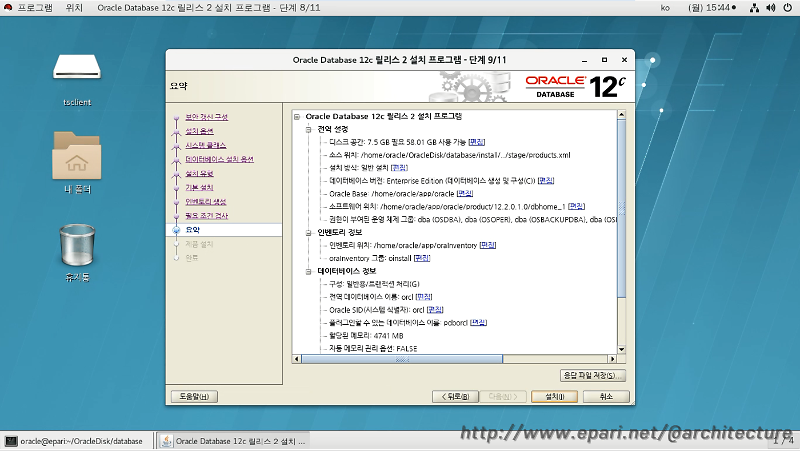This screenshot has width=800, height=451.
Task: Collapse the 인벤토리 정보 tree section
Action: tap(309, 233)
